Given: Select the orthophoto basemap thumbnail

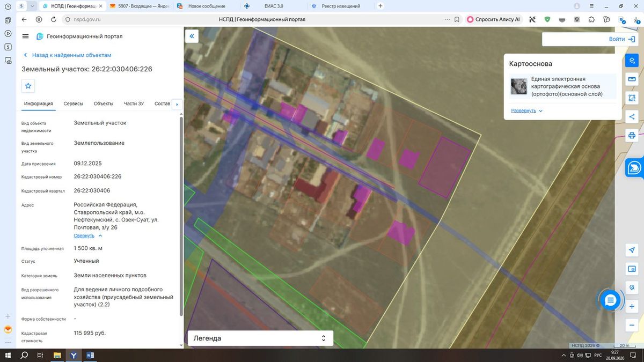Looking at the screenshot, I should 518,86.
